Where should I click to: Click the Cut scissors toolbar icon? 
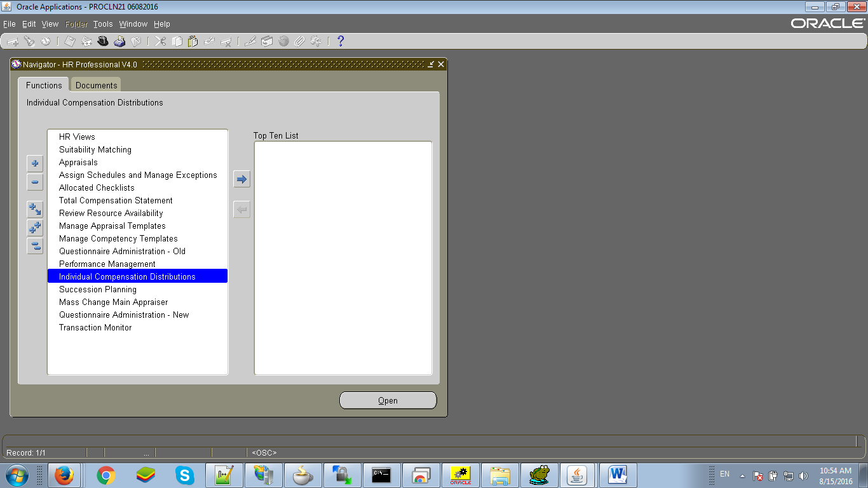tap(160, 41)
